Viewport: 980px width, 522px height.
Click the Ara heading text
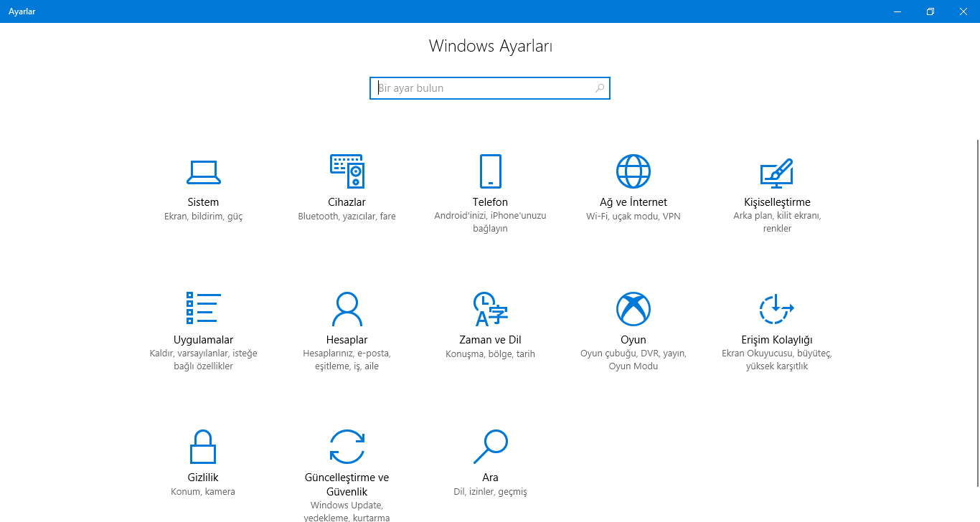click(490, 478)
